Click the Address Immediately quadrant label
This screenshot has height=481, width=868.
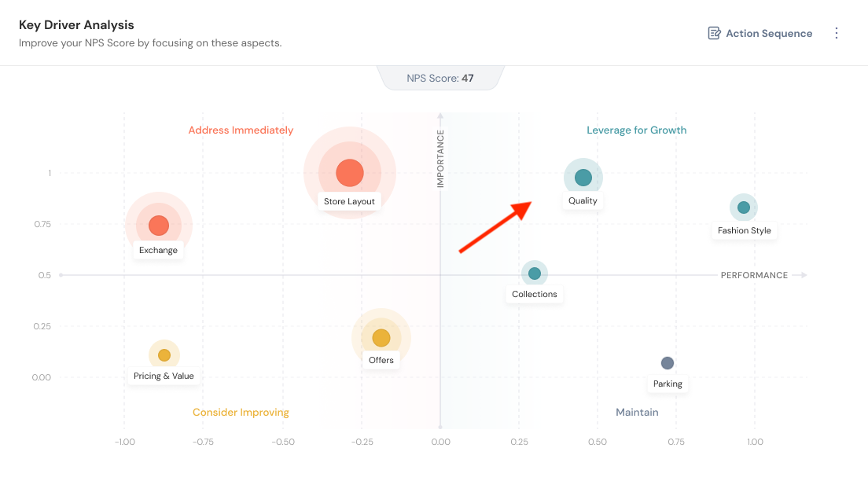coord(241,130)
